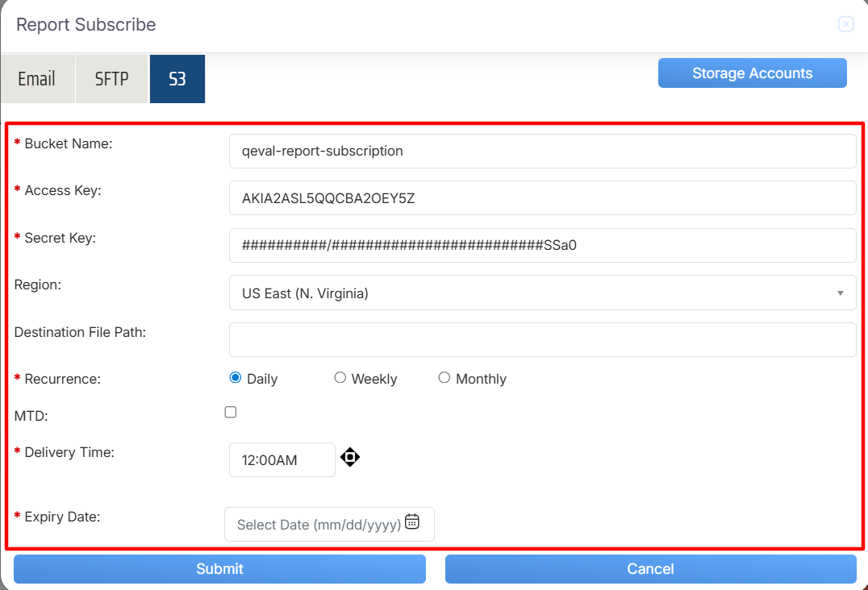Select the S3 tab

(177, 78)
